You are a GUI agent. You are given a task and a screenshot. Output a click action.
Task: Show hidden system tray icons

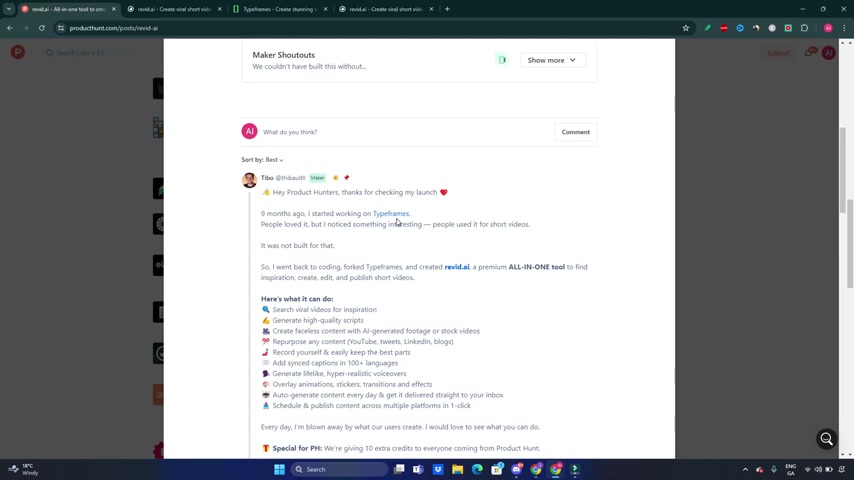point(745,469)
